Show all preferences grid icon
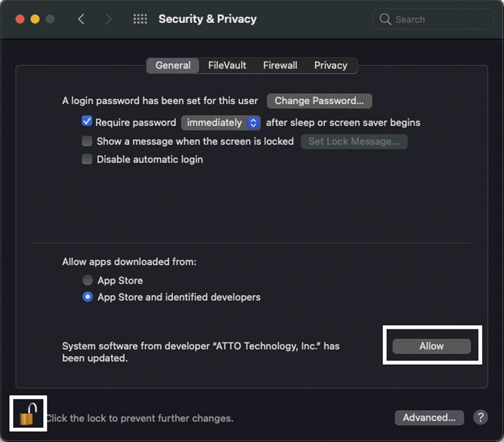 140,19
